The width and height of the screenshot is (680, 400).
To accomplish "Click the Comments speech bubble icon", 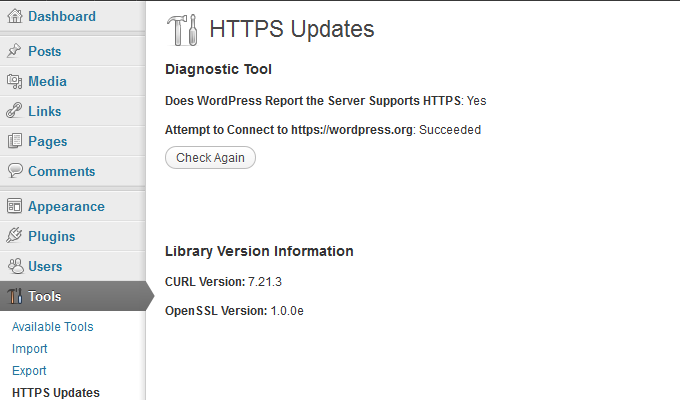I will click(x=15, y=170).
